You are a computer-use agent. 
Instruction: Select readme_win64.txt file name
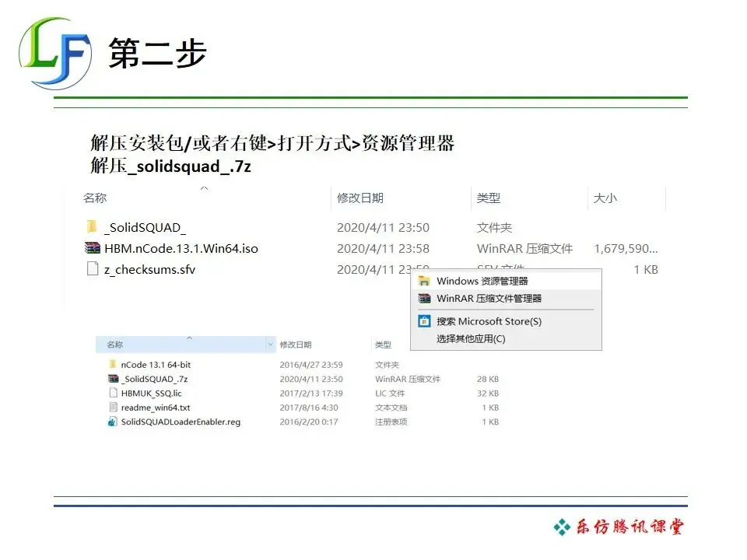pos(156,408)
